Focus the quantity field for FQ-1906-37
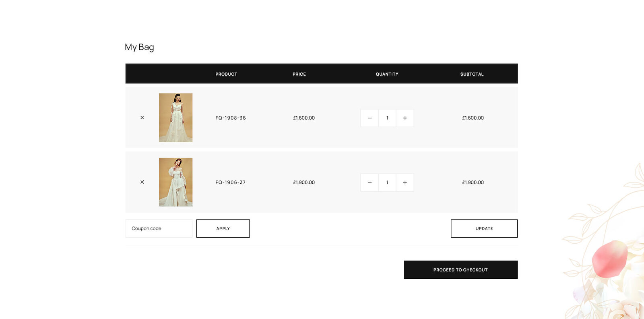This screenshot has height=319, width=644. click(x=387, y=182)
